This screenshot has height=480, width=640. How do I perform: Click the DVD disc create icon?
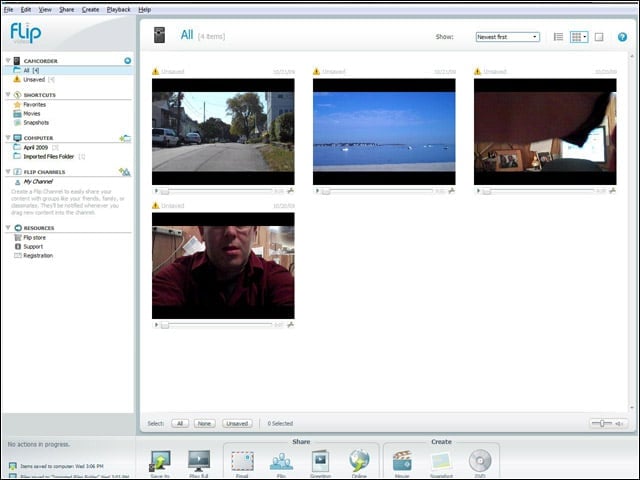(480, 461)
